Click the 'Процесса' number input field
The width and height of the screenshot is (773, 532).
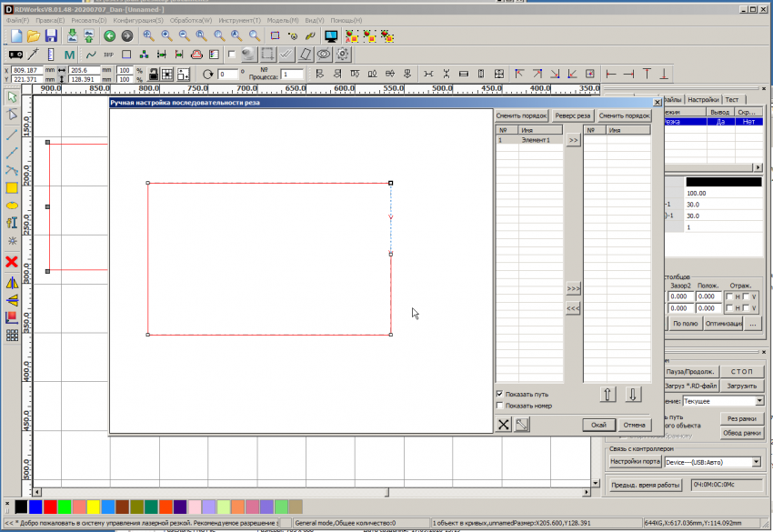coord(292,75)
